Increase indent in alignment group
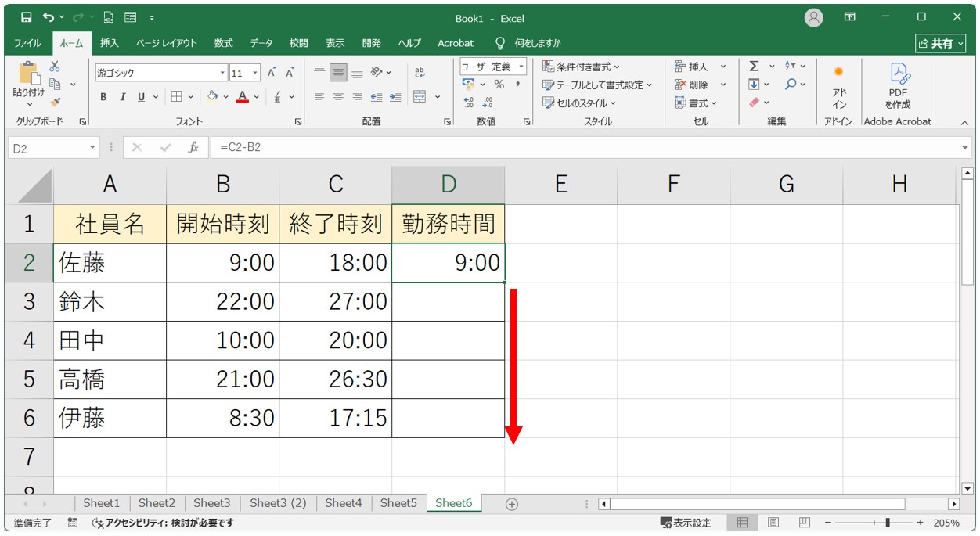Viewport: 980px width, 536px height. click(395, 97)
